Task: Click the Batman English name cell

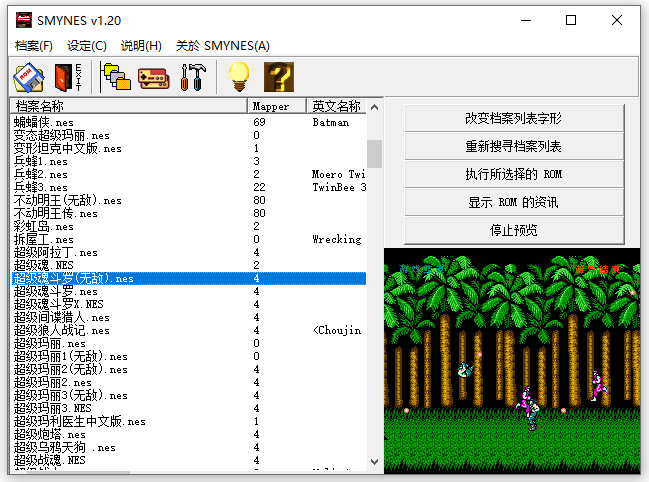Action: click(330, 122)
